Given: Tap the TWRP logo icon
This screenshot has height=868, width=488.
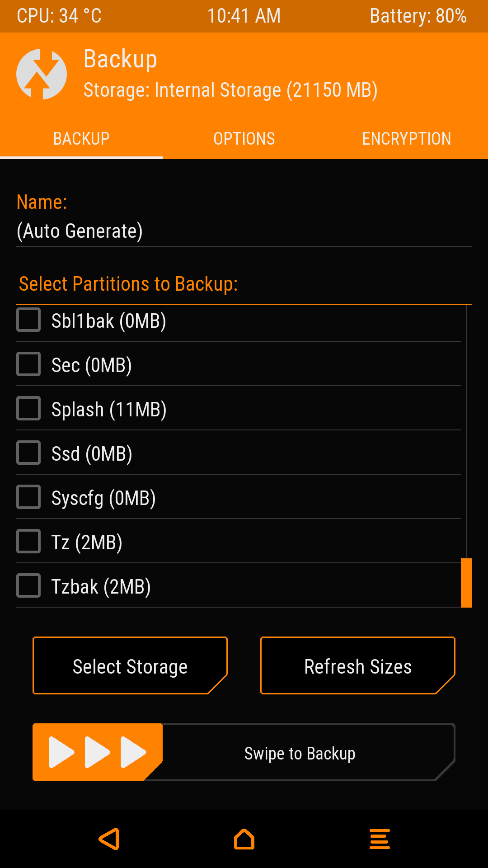Looking at the screenshot, I should (42, 74).
